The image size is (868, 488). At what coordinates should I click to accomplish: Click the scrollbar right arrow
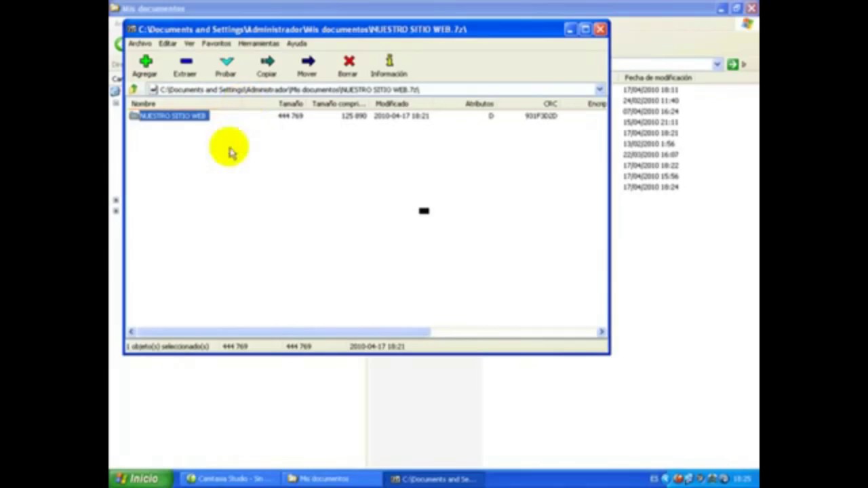pyautogui.click(x=601, y=331)
